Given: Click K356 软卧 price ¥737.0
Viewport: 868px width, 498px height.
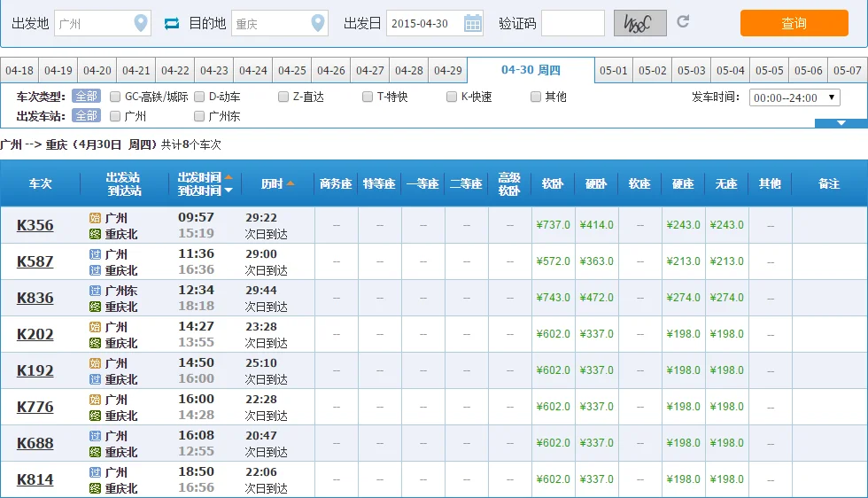Looking at the screenshot, I should point(553,225).
